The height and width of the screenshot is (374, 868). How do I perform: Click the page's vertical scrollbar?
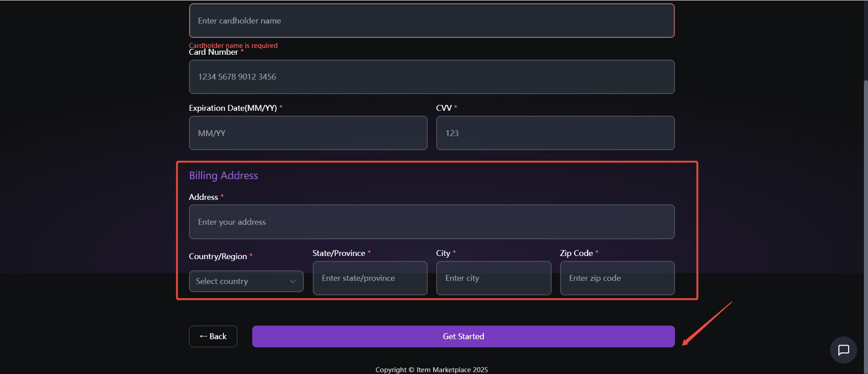pos(865,204)
